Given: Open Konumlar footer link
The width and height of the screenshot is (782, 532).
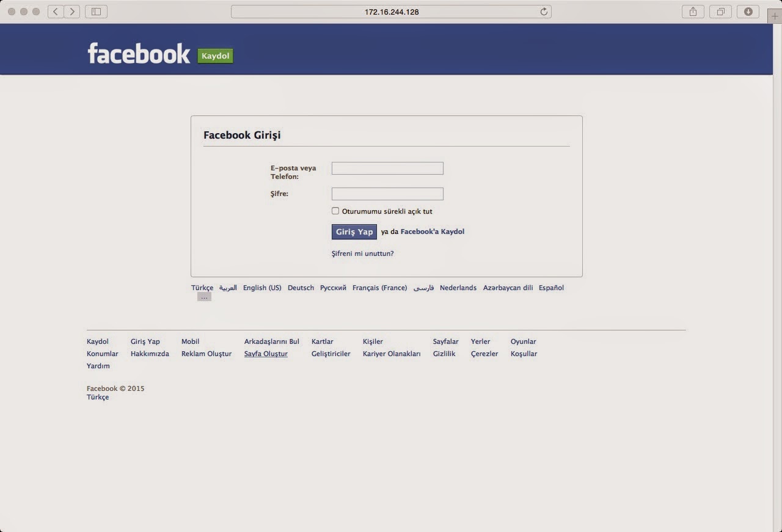Looking at the screenshot, I should click(103, 354).
